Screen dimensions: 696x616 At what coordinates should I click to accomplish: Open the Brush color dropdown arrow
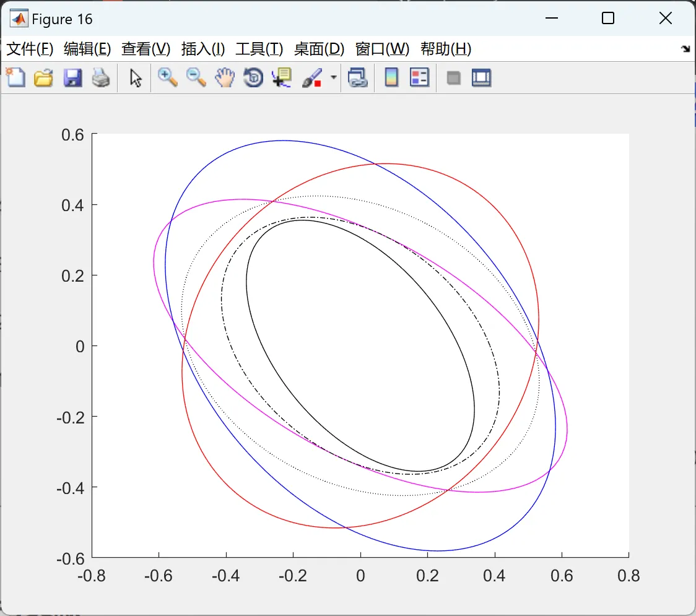pyautogui.click(x=334, y=77)
